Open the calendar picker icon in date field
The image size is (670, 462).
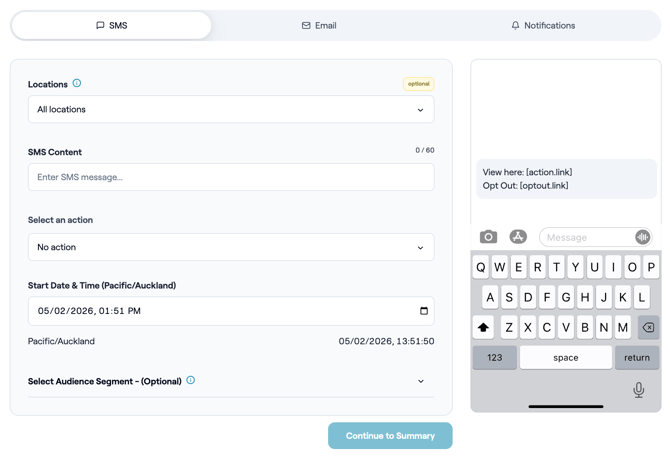coord(424,311)
